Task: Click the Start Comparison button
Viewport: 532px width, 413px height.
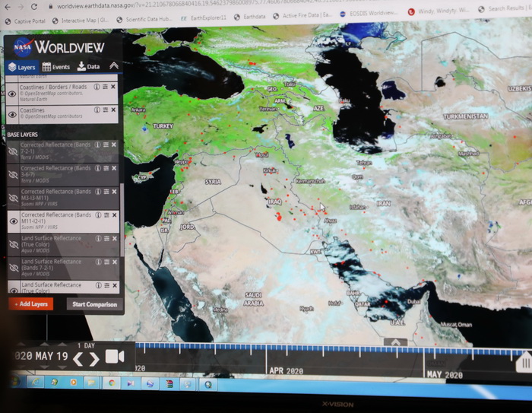Action: (94, 304)
